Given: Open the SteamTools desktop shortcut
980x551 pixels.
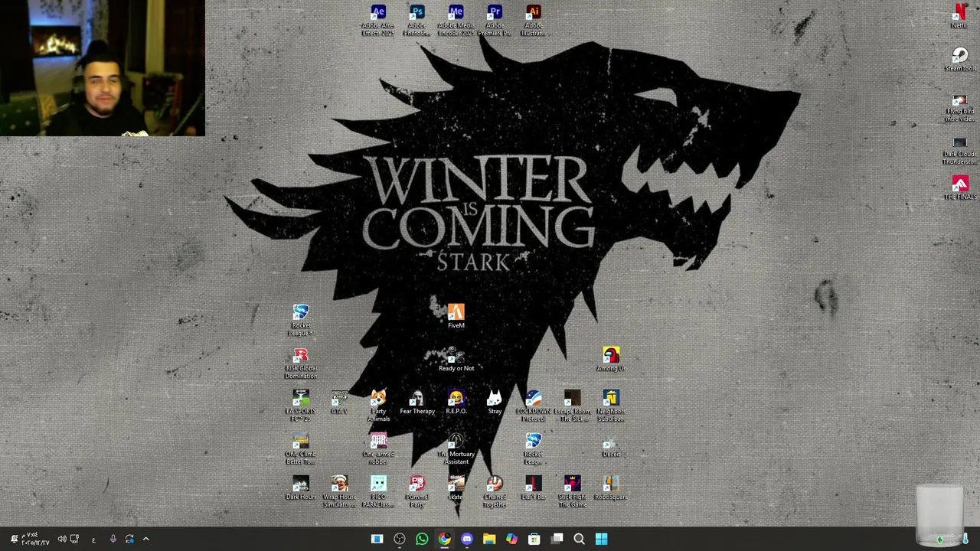Looking at the screenshot, I should (959, 59).
